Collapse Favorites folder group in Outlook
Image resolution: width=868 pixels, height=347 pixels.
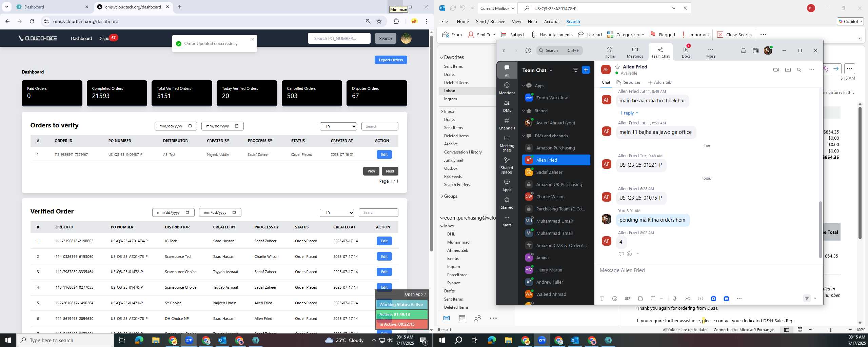pos(442,57)
